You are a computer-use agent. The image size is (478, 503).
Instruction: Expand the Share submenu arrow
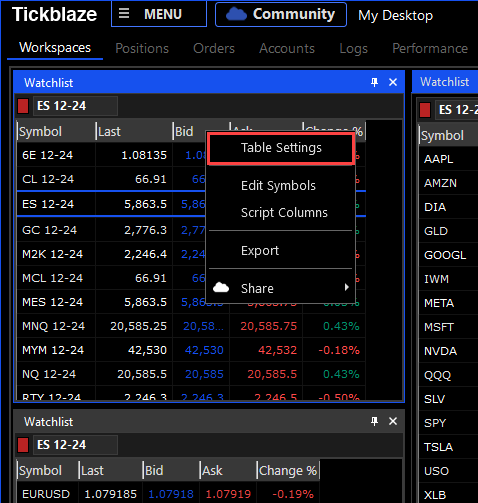click(x=347, y=287)
